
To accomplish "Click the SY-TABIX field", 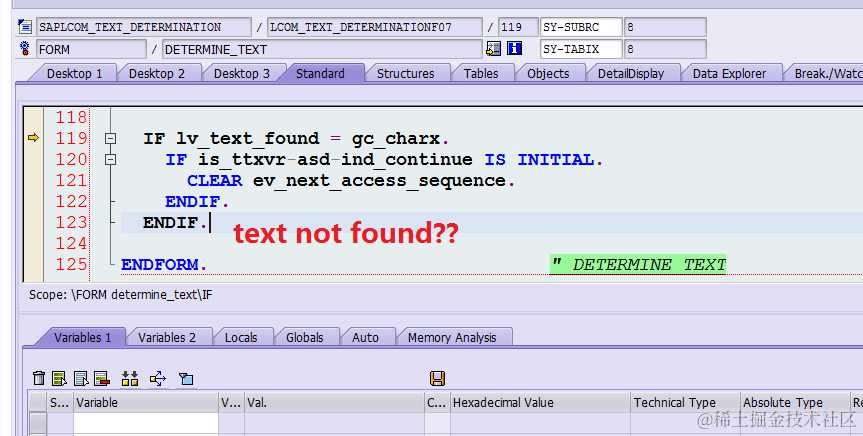I will click(581, 49).
